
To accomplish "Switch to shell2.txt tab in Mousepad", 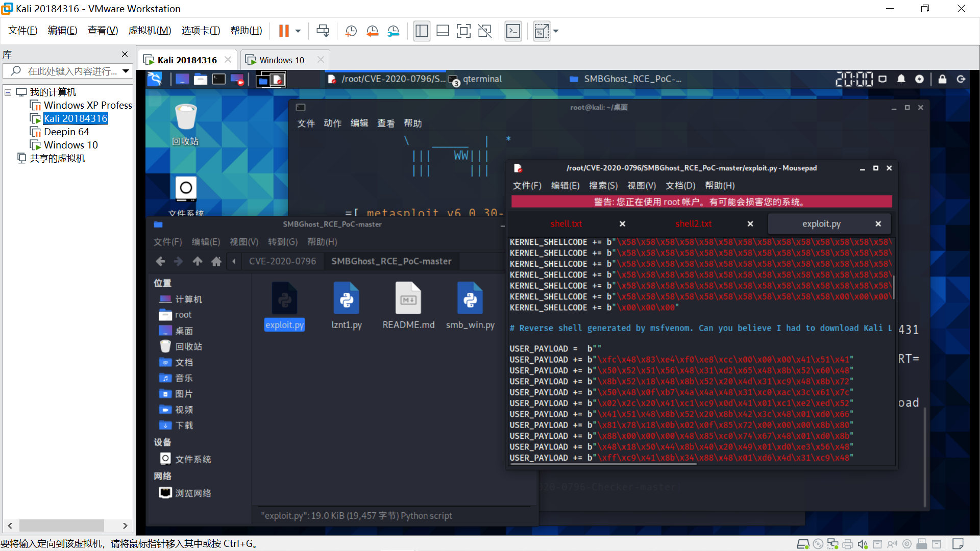I will coord(693,223).
